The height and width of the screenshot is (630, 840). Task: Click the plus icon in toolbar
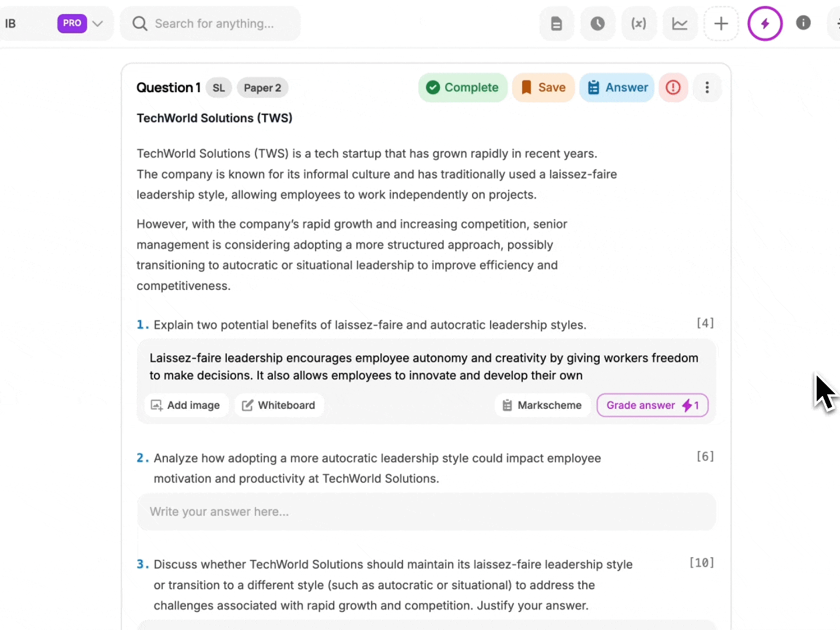point(721,24)
